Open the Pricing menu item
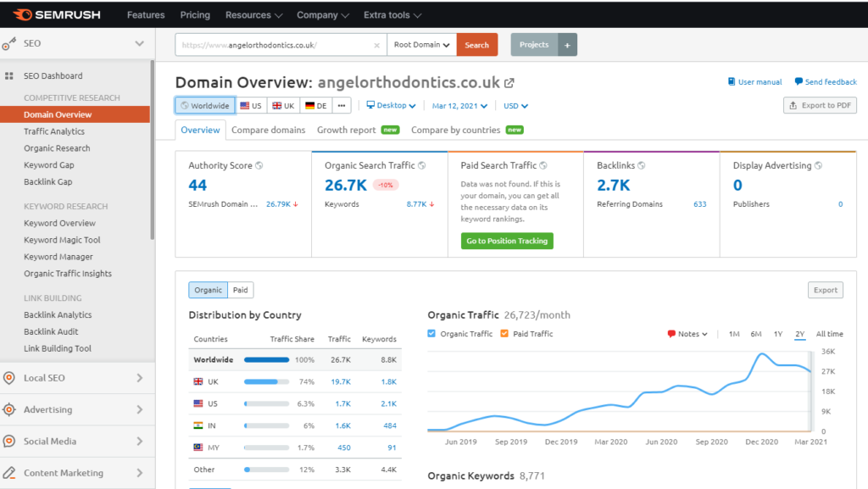The image size is (868, 489). point(195,15)
